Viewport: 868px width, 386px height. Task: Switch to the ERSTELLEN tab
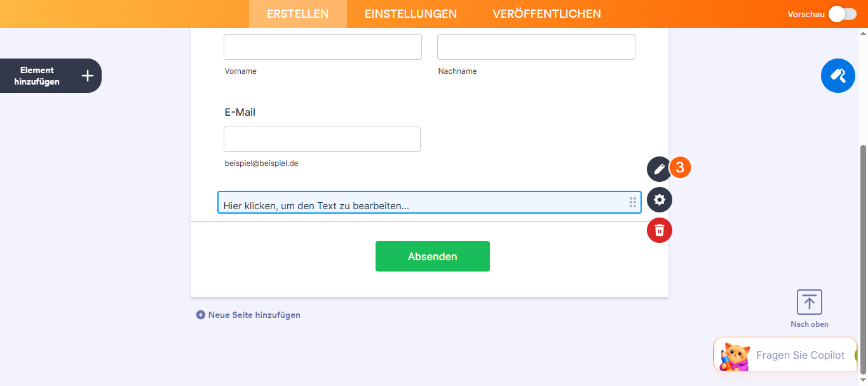298,14
